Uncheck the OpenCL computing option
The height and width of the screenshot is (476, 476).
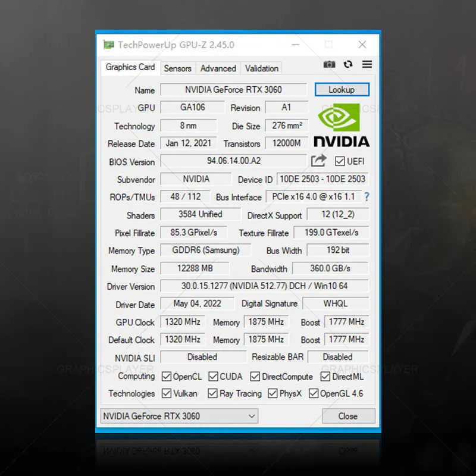coord(167,376)
